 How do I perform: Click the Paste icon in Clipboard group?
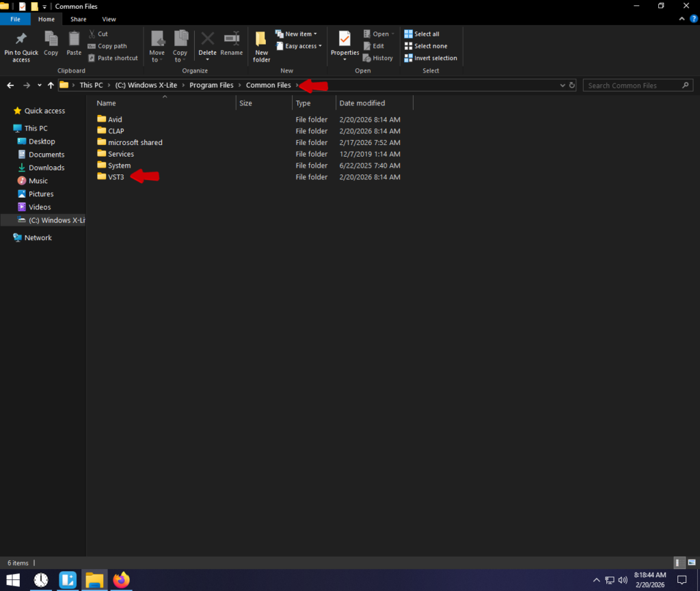(74, 44)
